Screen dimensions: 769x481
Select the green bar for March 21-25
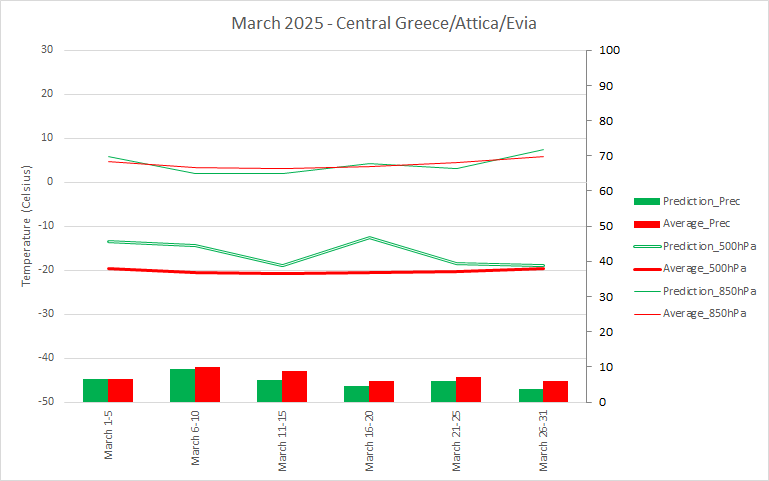443,391
